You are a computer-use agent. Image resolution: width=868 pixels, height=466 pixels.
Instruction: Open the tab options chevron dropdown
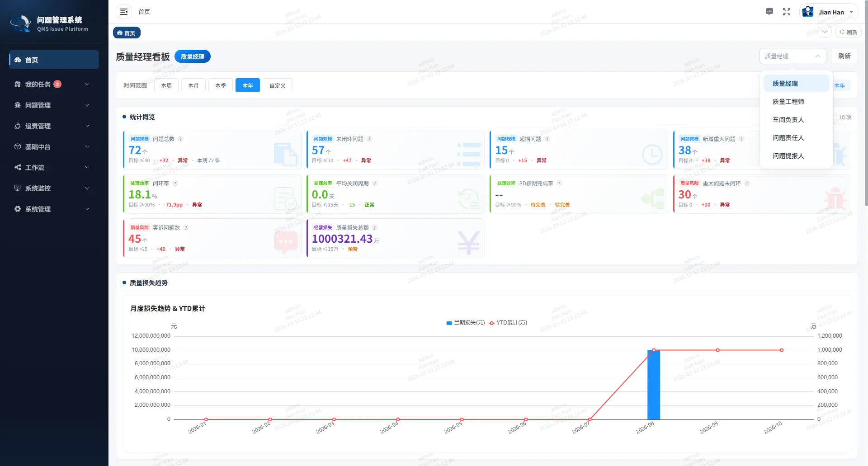click(825, 32)
